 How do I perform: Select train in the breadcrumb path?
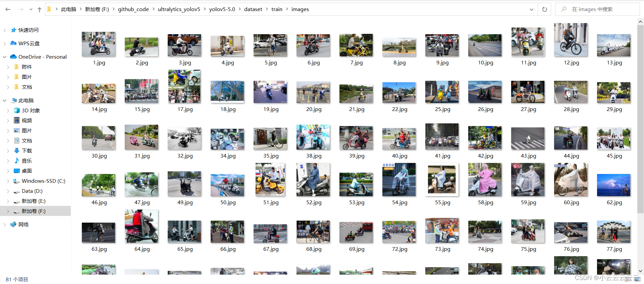coord(277,9)
